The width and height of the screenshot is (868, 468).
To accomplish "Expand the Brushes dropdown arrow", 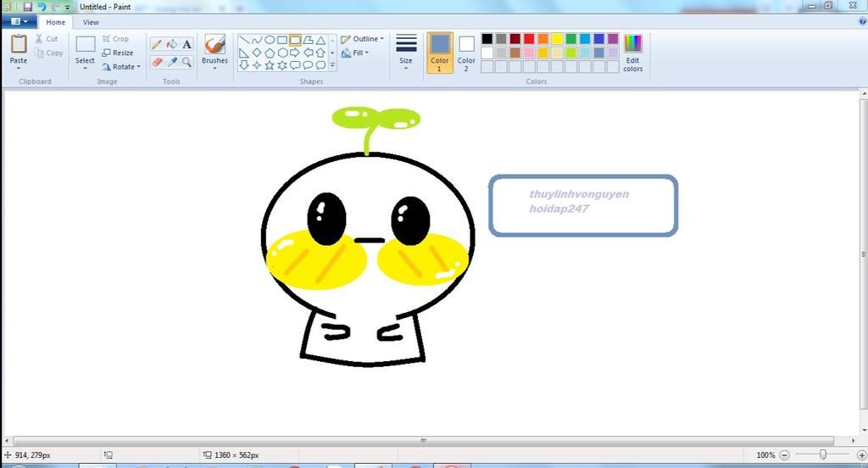I will (x=214, y=68).
